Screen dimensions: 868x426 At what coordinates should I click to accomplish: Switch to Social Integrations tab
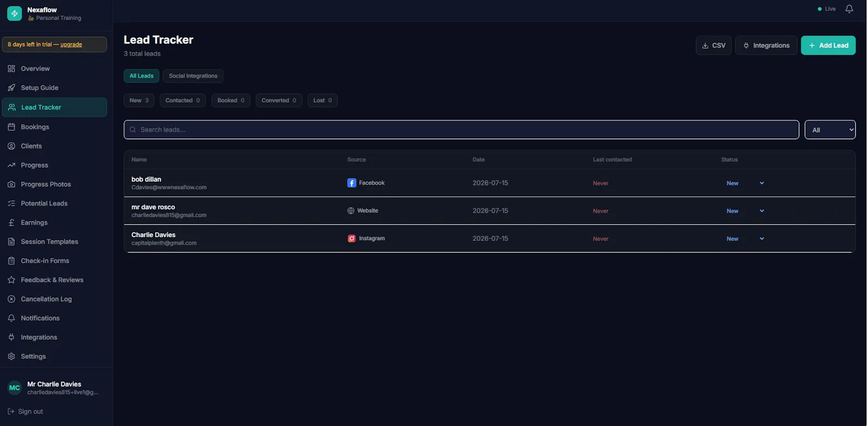click(193, 76)
